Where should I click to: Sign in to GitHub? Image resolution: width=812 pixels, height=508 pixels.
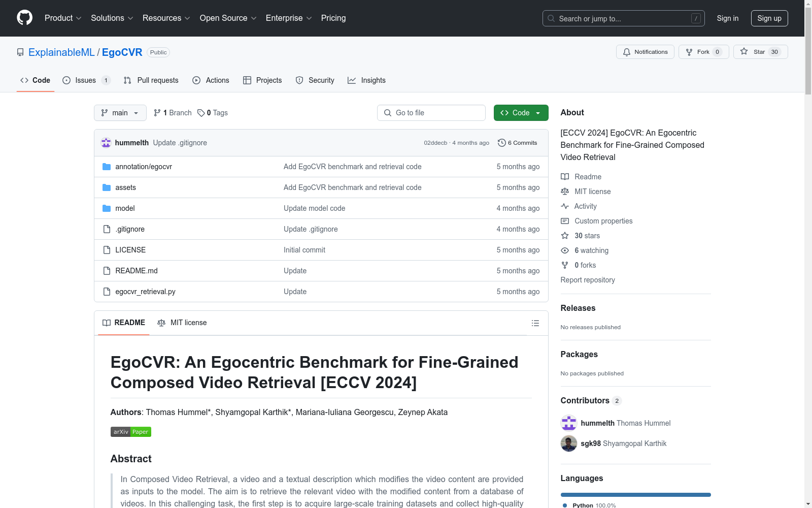(728, 18)
